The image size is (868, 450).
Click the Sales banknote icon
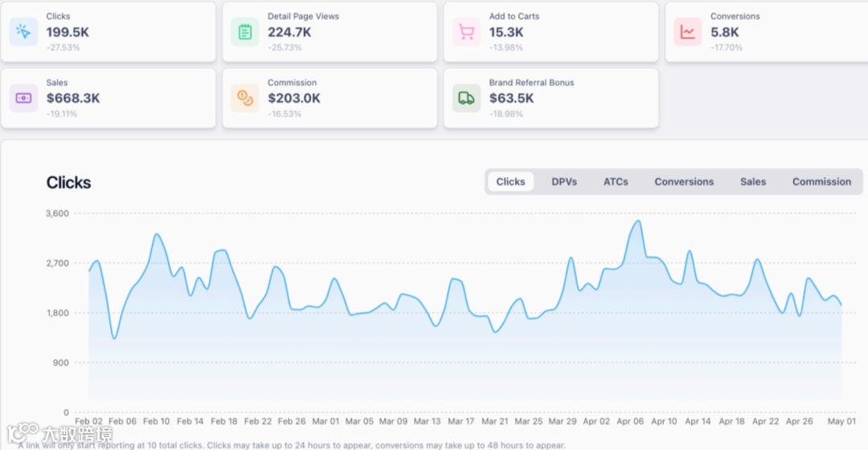(x=23, y=98)
